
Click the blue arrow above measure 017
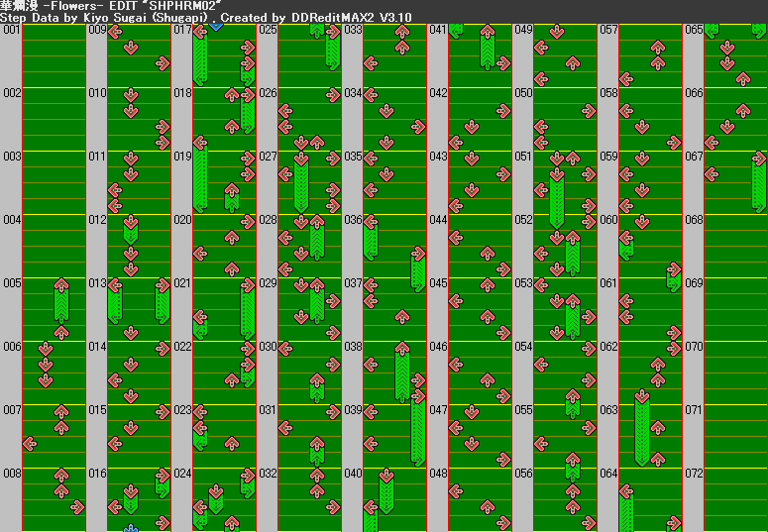[215, 24]
